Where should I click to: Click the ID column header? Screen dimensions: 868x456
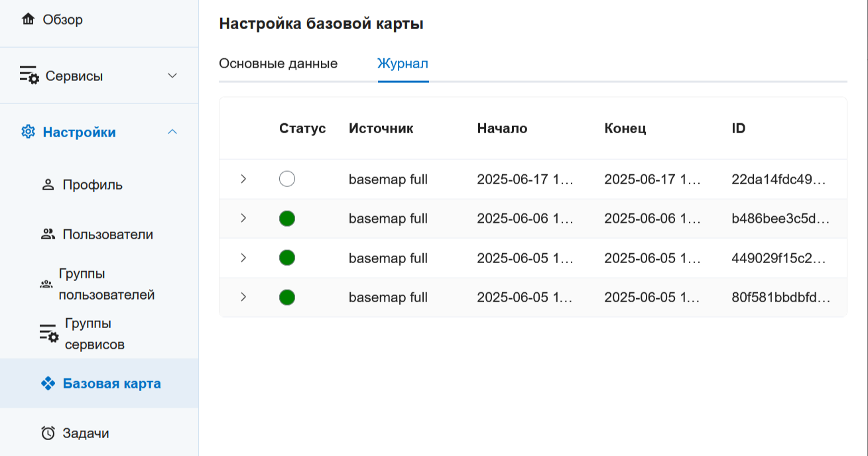point(739,129)
